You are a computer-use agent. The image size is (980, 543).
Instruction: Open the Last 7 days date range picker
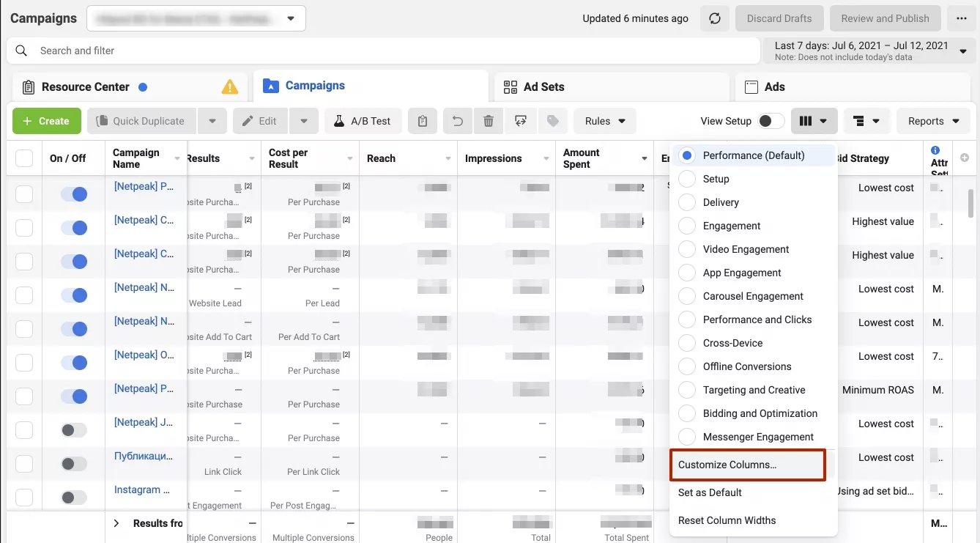coord(869,51)
